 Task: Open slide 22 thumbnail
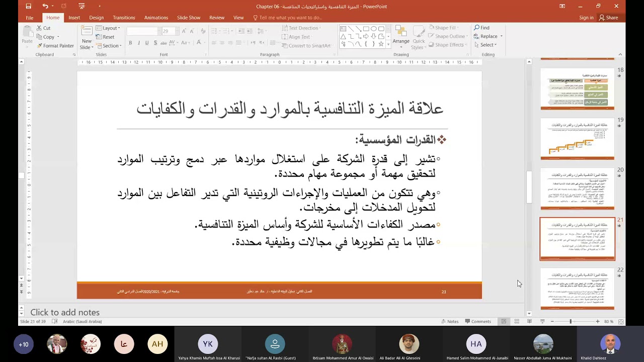click(x=577, y=289)
